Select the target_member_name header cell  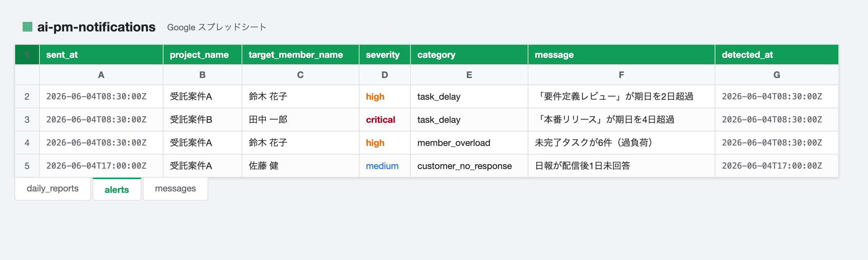click(301, 55)
